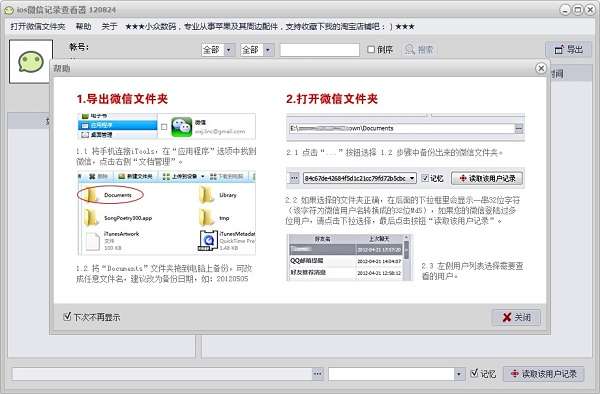600x394 pixels.
Task: Click the search magnifier button (搜索)
Action: [x=419, y=50]
